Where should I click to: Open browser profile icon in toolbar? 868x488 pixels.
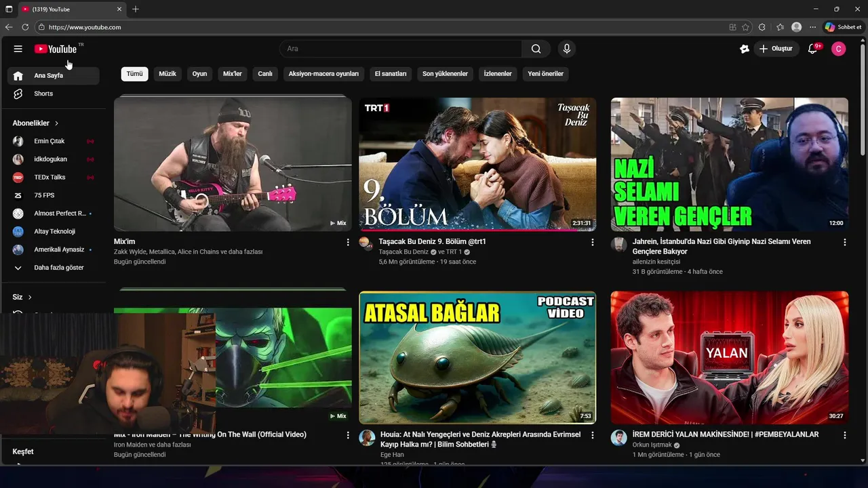click(x=796, y=27)
